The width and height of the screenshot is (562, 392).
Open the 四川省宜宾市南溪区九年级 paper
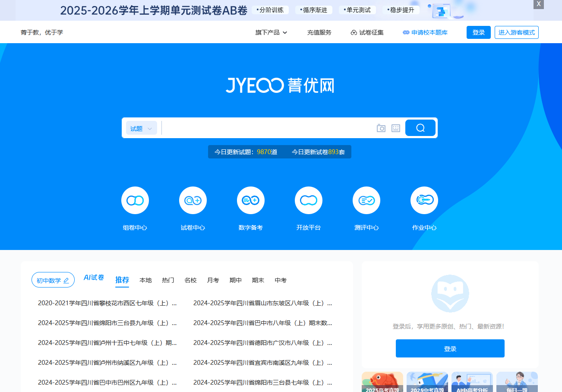coord(263,363)
